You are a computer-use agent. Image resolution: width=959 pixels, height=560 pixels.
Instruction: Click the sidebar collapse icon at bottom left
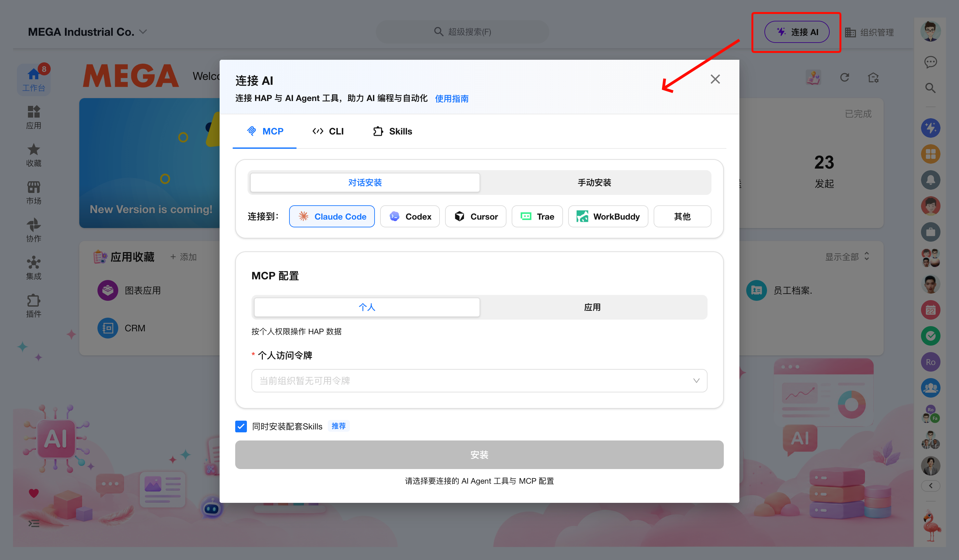coord(33,524)
